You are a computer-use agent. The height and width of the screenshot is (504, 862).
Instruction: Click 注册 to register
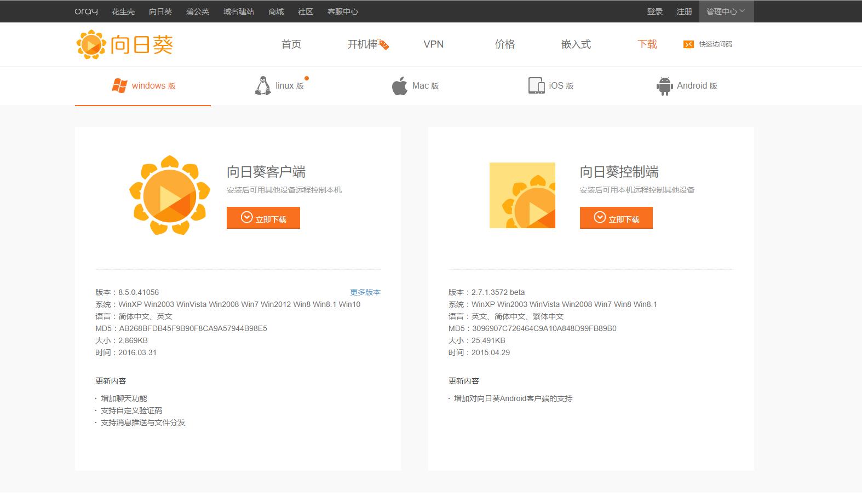pyautogui.click(x=685, y=11)
